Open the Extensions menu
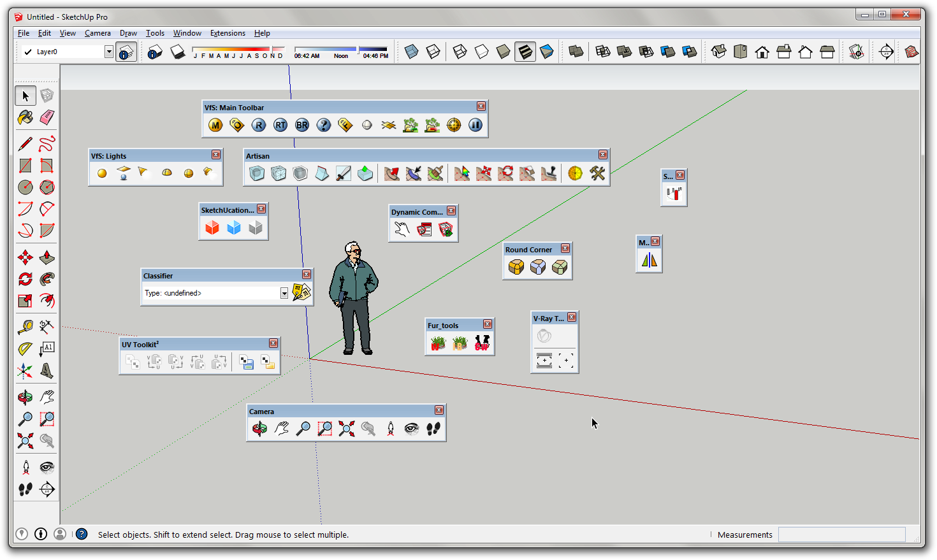 tap(228, 33)
